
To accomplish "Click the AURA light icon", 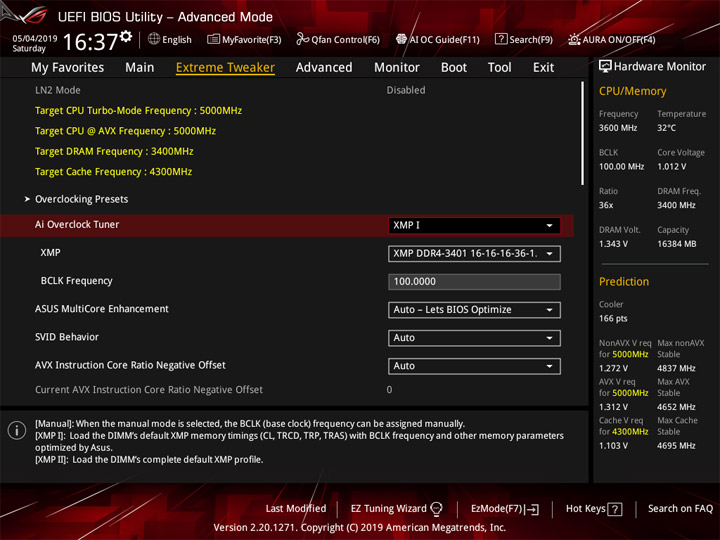I will (x=574, y=39).
